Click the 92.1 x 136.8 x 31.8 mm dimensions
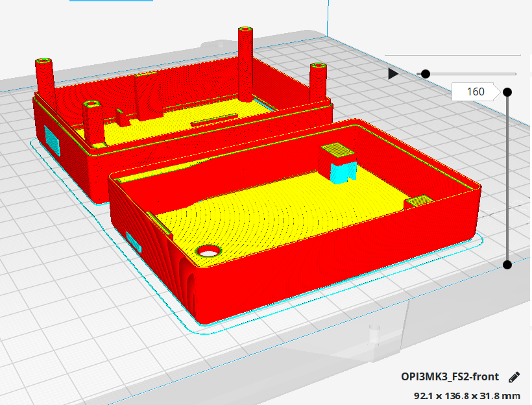 (467, 395)
